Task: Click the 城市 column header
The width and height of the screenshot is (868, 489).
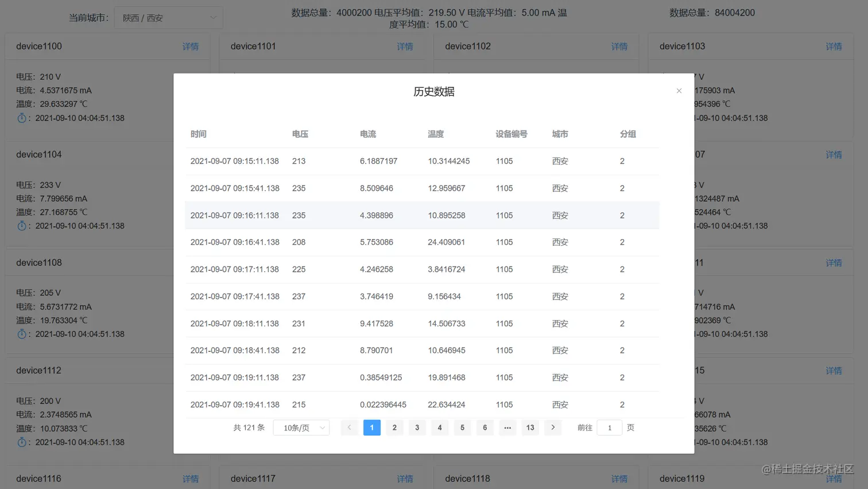Action: coord(560,134)
